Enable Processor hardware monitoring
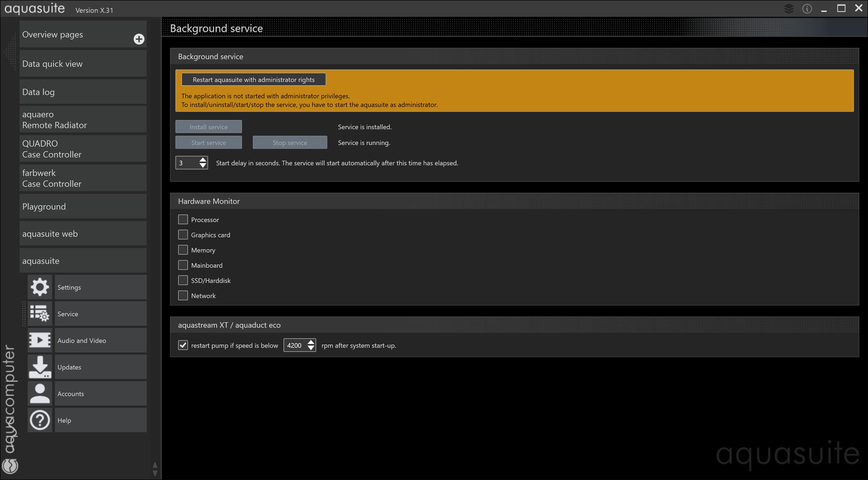The width and height of the screenshot is (868, 480). [x=183, y=220]
